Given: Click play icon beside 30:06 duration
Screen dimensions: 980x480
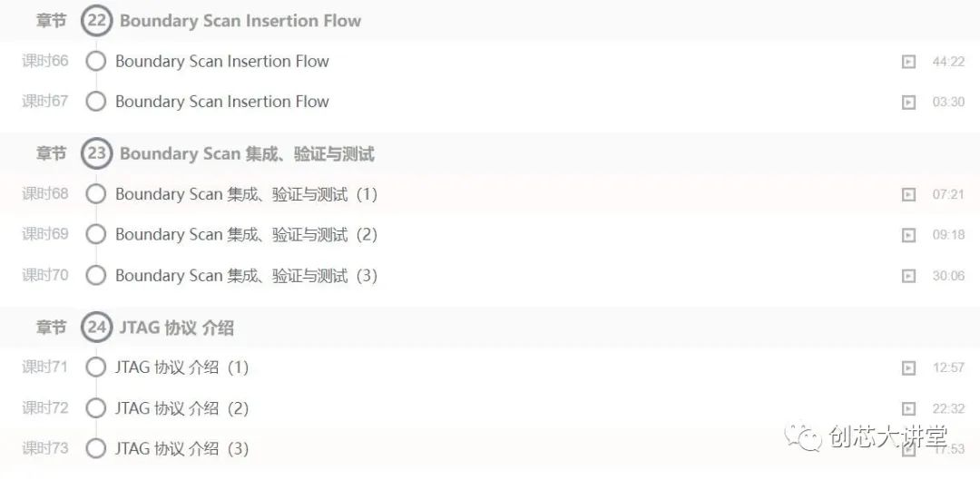Looking at the screenshot, I should click(x=908, y=276).
